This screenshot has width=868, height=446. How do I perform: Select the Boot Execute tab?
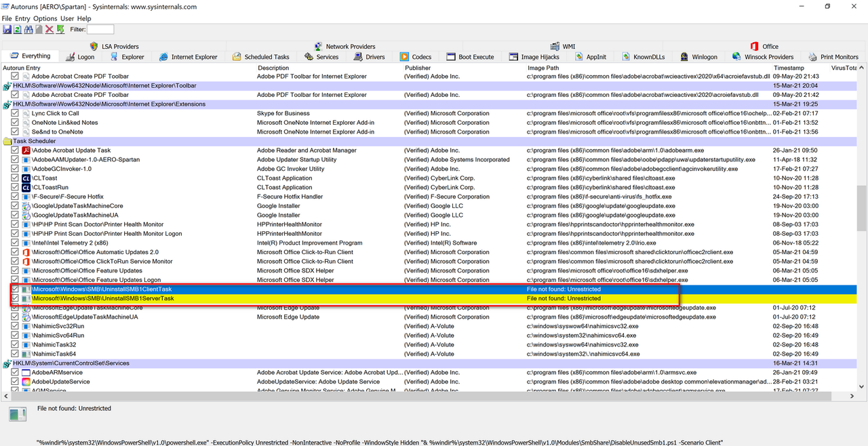469,57
